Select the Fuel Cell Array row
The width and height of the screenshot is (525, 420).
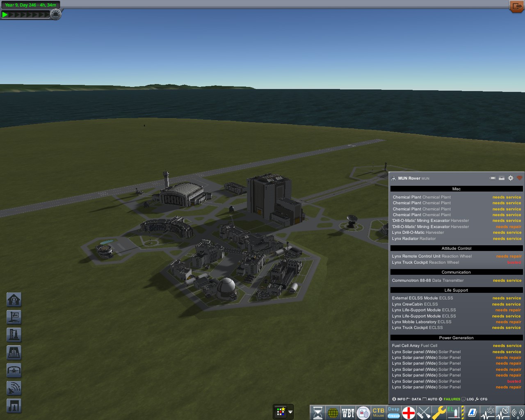(x=457, y=346)
